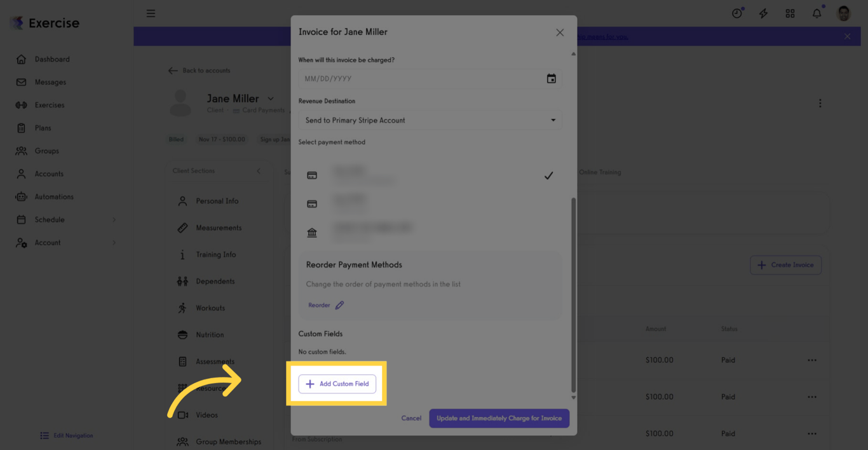
Task: Click the lightning quick-actions icon
Action: point(763,13)
